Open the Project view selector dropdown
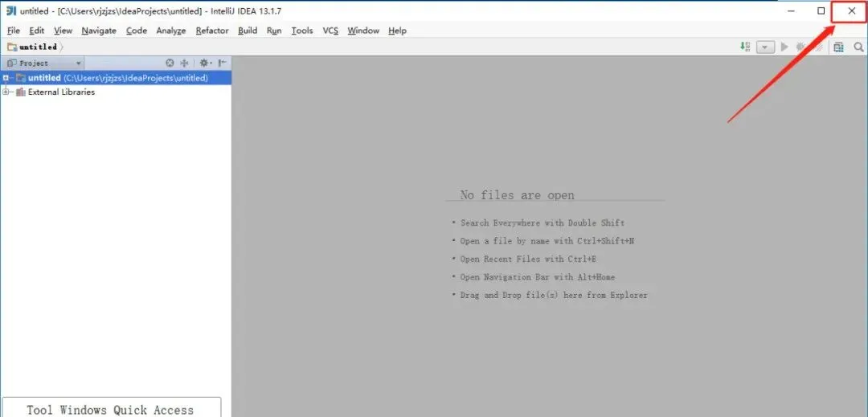 (x=43, y=63)
